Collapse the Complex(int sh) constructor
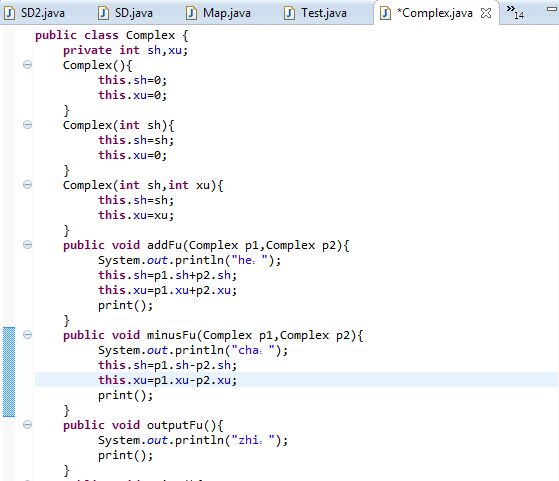 click(x=27, y=124)
